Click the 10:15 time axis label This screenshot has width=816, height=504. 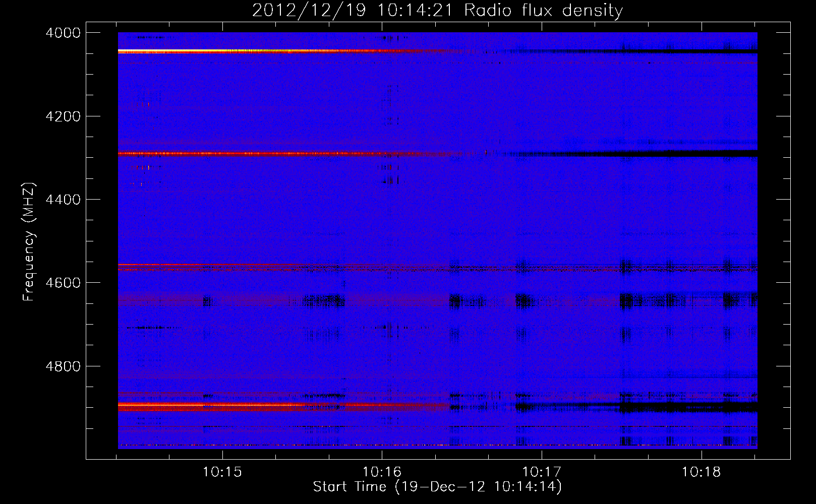pos(222,472)
